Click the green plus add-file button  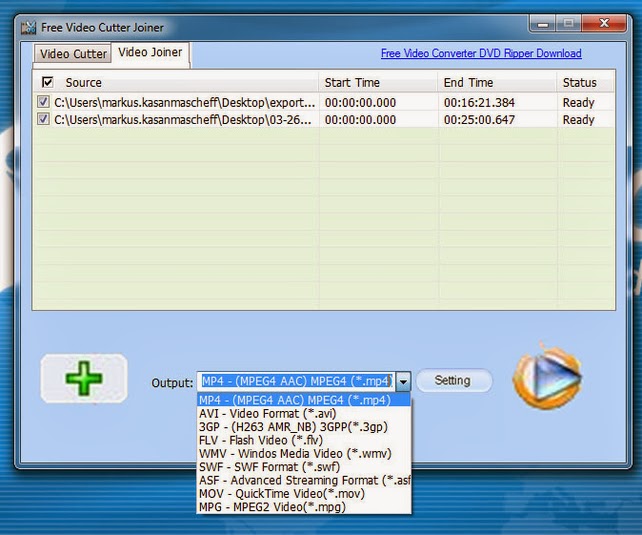(84, 378)
